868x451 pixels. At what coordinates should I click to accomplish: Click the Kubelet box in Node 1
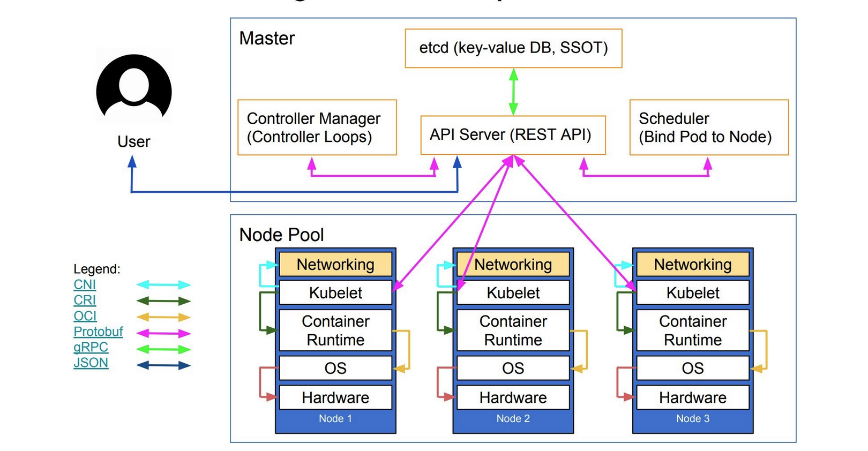pos(335,293)
